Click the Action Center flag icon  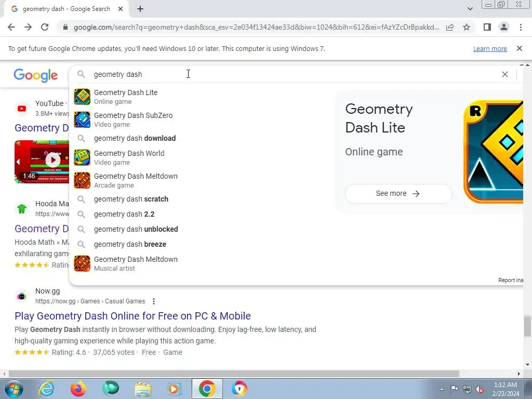click(x=454, y=389)
